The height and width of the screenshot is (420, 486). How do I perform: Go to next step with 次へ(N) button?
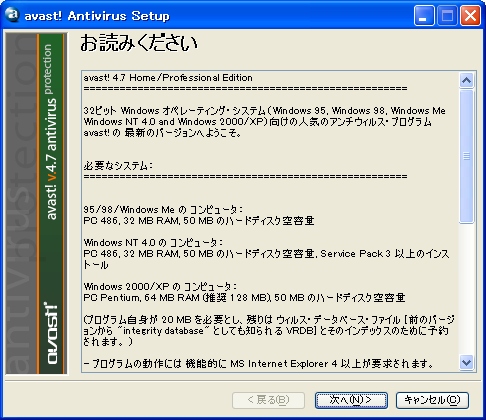pyautogui.click(x=351, y=400)
